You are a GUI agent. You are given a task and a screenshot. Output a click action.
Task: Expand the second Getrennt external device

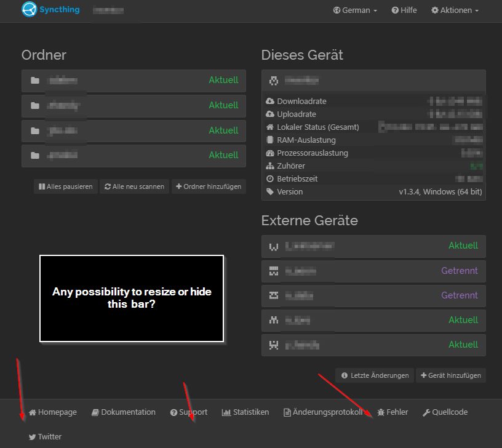[x=373, y=295]
